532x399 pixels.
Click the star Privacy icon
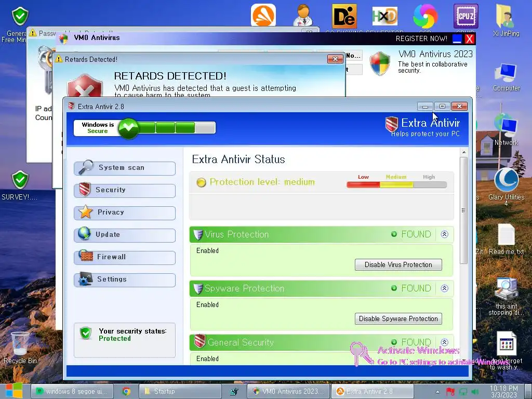[x=86, y=212]
